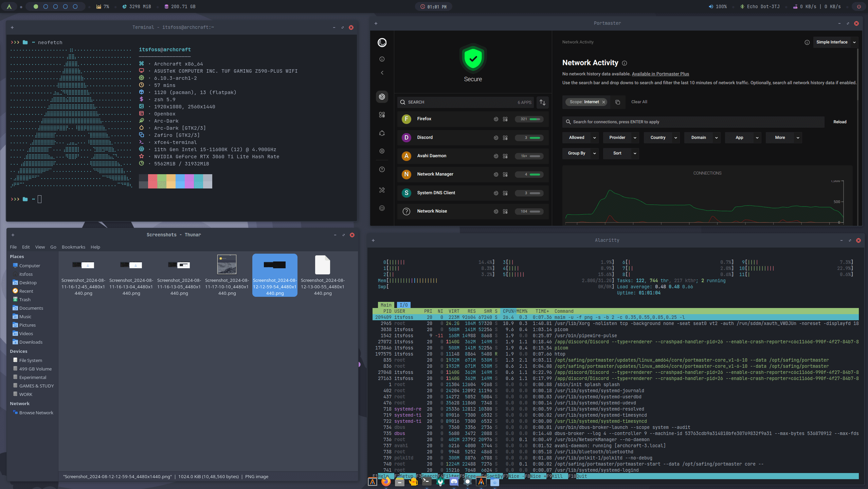Open the sort icon beside the app search bar
The image size is (868, 489).
pos(542,103)
